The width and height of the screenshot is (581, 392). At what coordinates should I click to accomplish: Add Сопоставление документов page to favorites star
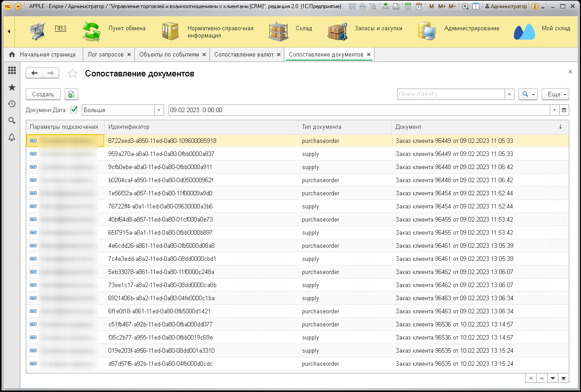72,74
